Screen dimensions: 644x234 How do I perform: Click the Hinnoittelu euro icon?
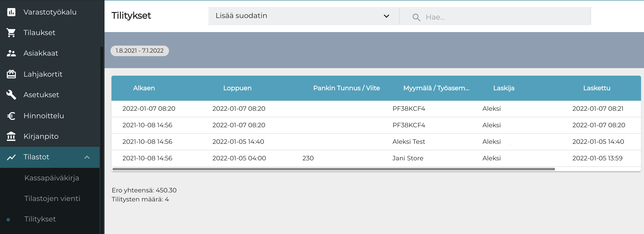pos(11,116)
